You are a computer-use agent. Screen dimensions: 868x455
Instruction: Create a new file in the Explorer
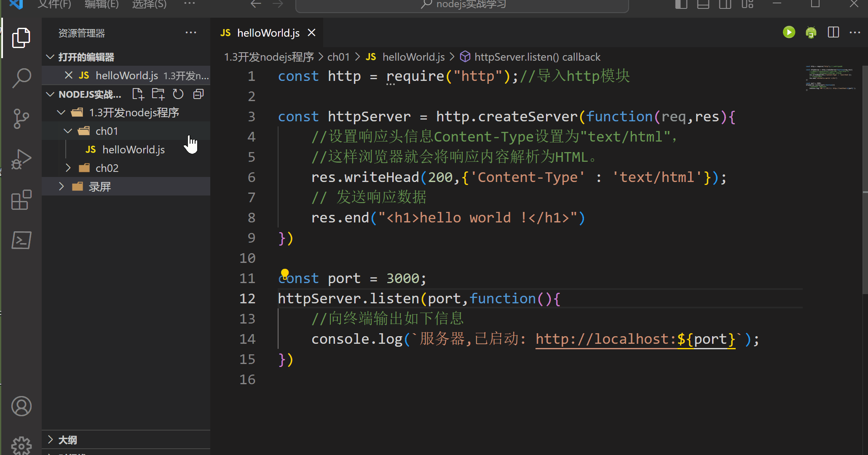point(138,94)
